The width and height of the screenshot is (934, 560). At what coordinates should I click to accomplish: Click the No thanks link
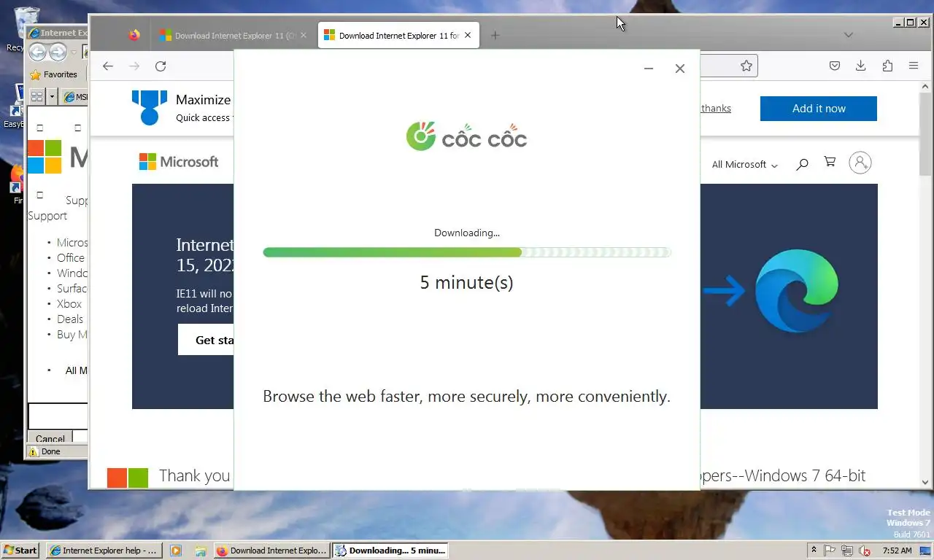click(x=715, y=109)
